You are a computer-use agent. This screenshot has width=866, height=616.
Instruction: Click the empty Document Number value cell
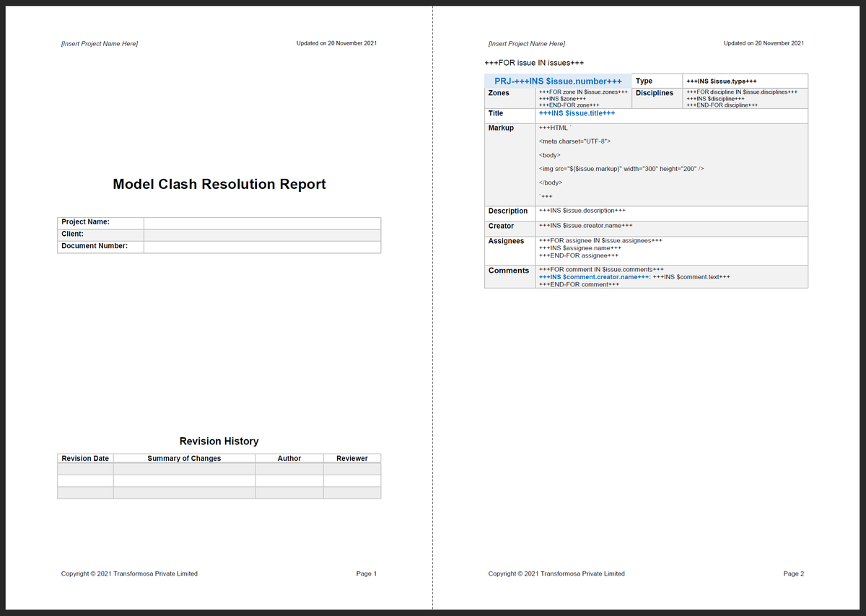pos(262,247)
